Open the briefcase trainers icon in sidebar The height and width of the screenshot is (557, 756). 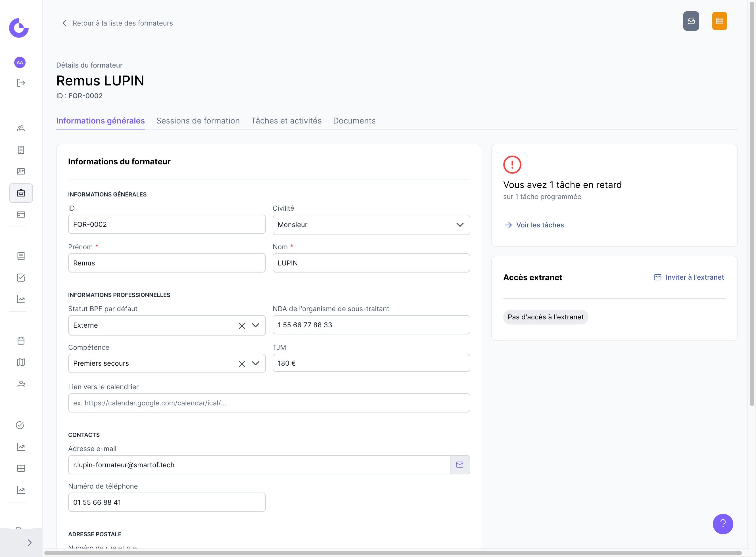tap(21, 193)
